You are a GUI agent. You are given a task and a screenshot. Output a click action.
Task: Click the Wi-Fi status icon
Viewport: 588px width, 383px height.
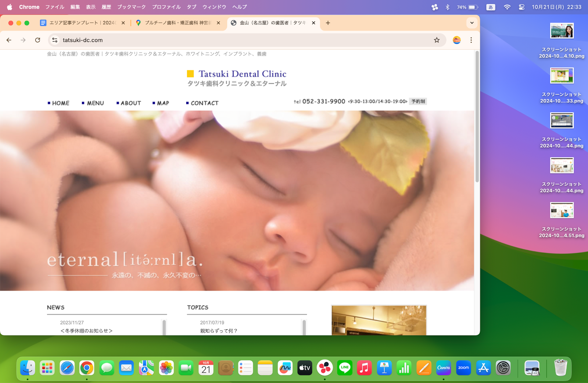(507, 7)
